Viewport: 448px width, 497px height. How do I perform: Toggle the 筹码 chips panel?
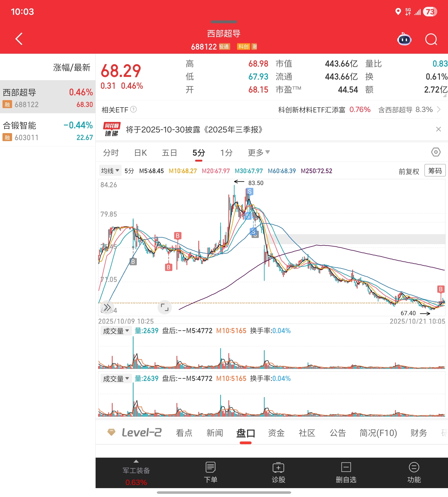click(x=435, y=170)
